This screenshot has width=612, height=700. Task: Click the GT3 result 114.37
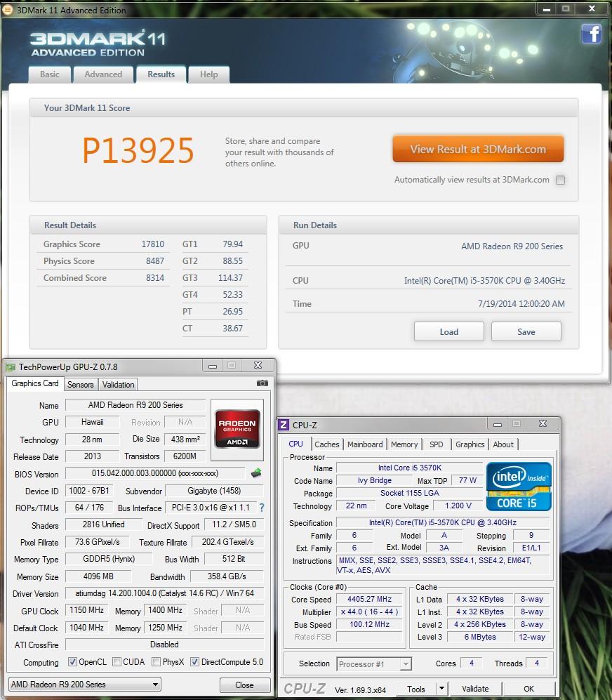click(230, 277)
